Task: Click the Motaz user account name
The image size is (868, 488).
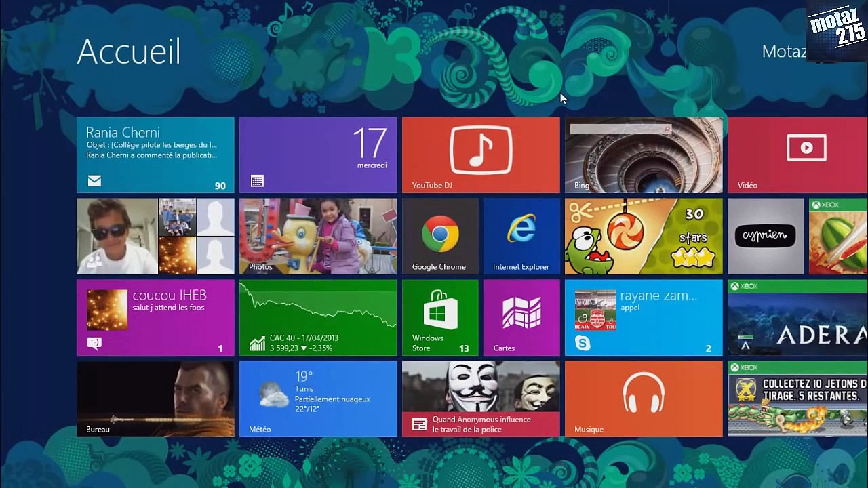Action: 784,52
